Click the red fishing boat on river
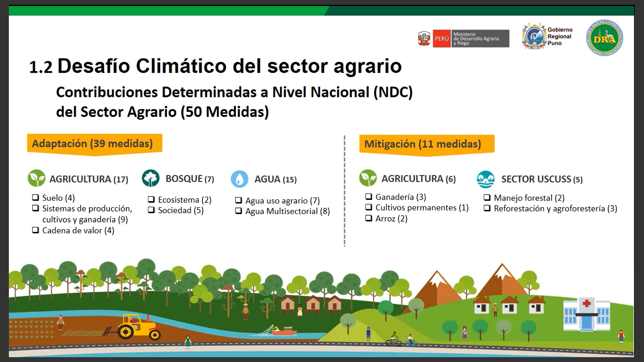The height and width of the screenshot is (362, 644). 284,331
